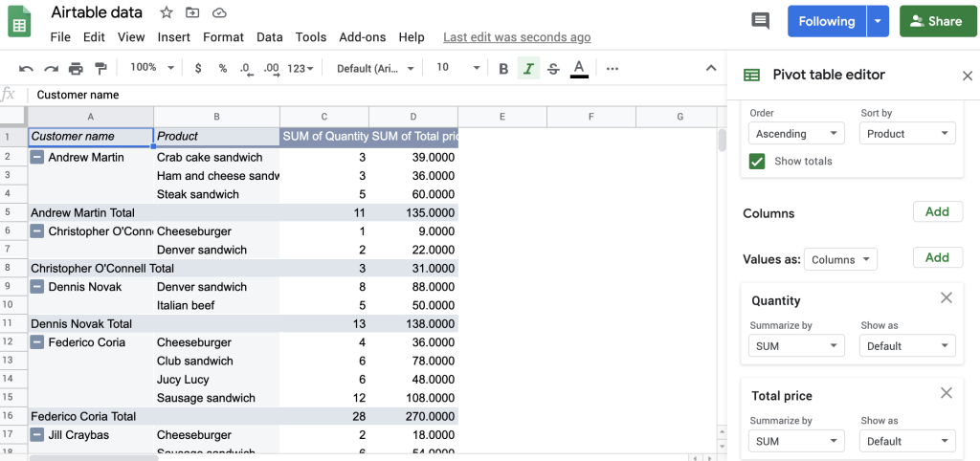This screenshot has width=980, height=461.
Task: Open the comment history icon
Action: click(760, 21)
